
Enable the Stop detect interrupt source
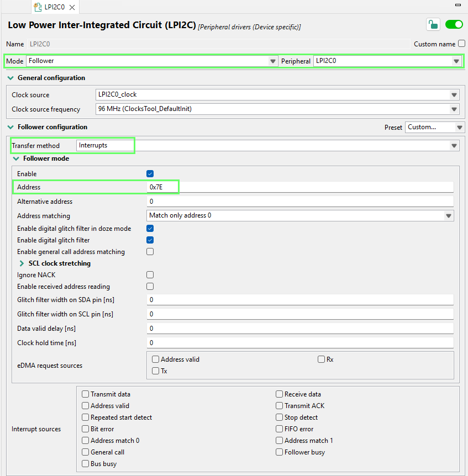click(279, 417)
